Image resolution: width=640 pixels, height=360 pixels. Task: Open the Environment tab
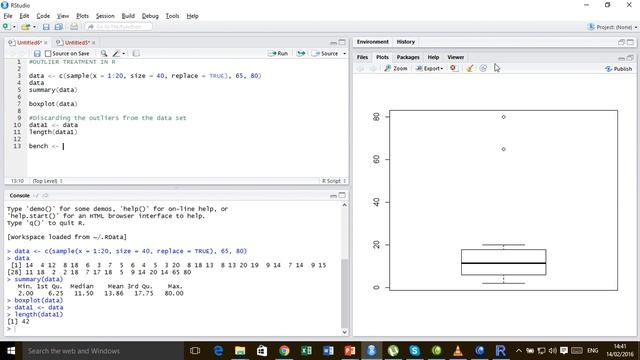coord(372,42)
